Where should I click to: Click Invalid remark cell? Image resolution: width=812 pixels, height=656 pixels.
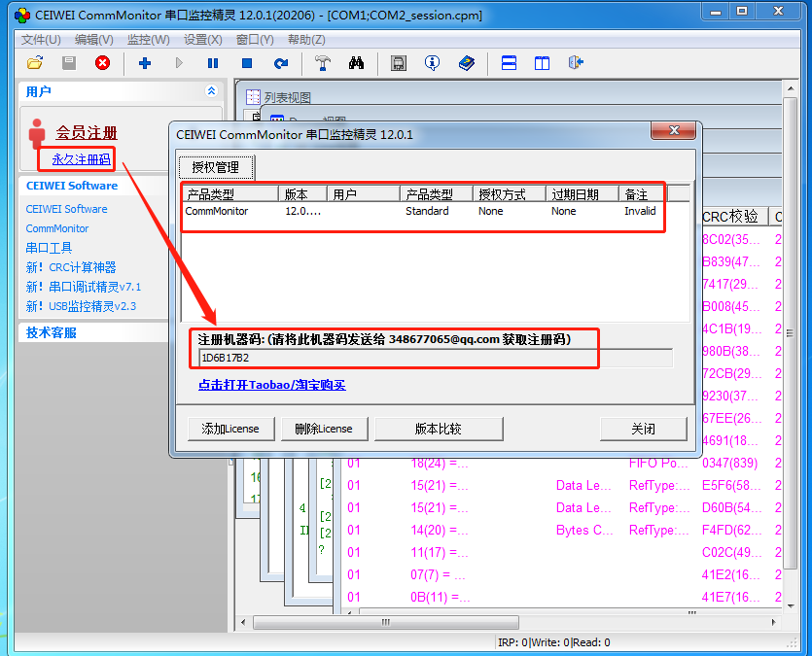640,211
